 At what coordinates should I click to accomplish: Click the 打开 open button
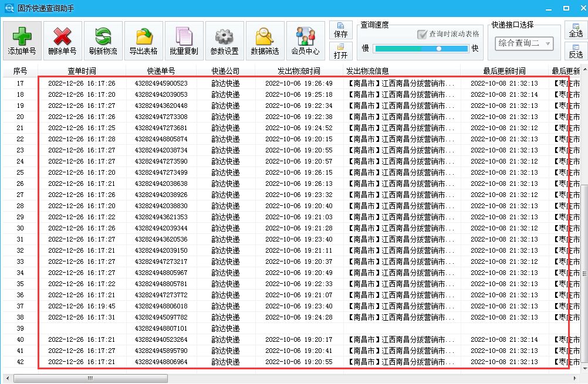tap(340, 49)
